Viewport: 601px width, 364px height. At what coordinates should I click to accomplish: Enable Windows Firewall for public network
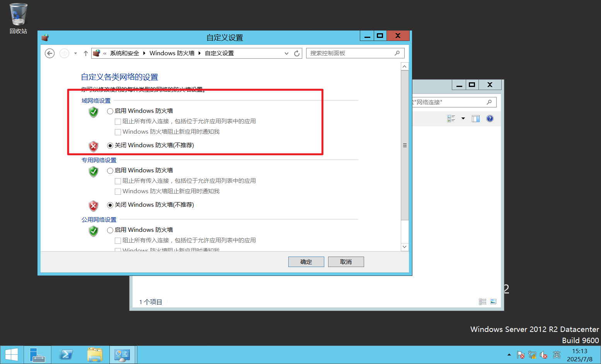point(110,230)
